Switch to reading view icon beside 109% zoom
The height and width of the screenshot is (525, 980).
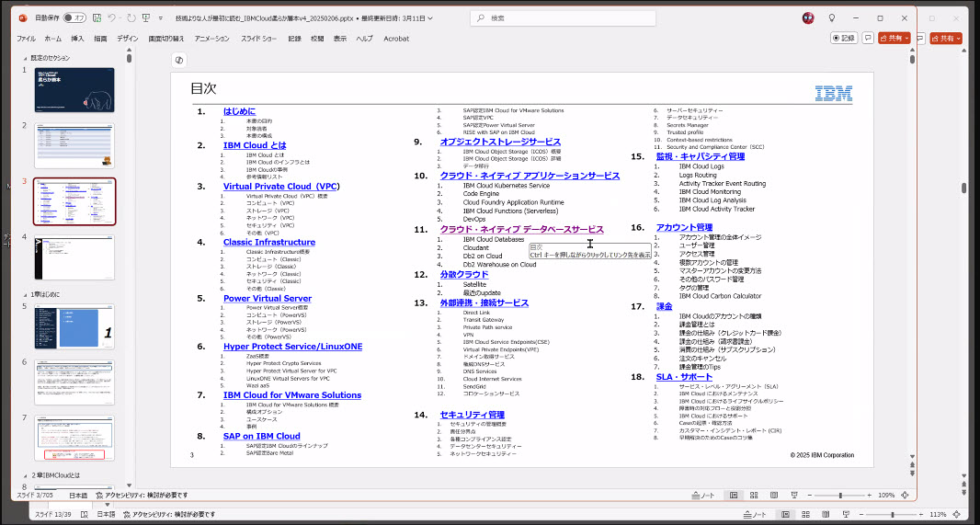click(x=774, y=495)
